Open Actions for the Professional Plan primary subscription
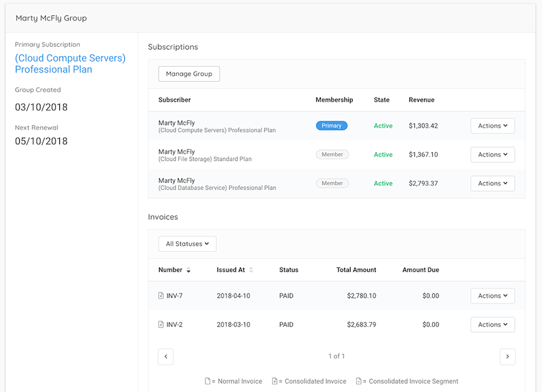542x392 pixels. click(492, 126)
